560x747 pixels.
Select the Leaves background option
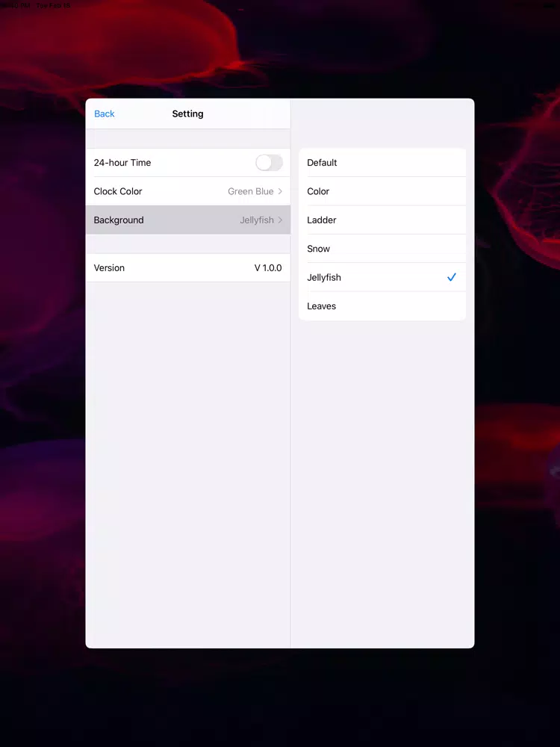382,306
